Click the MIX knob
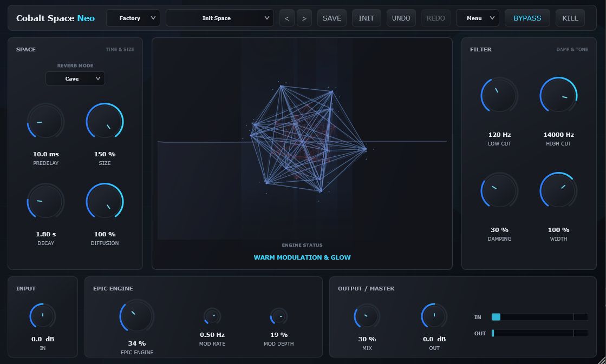606x364 pixels. (367, 316)
